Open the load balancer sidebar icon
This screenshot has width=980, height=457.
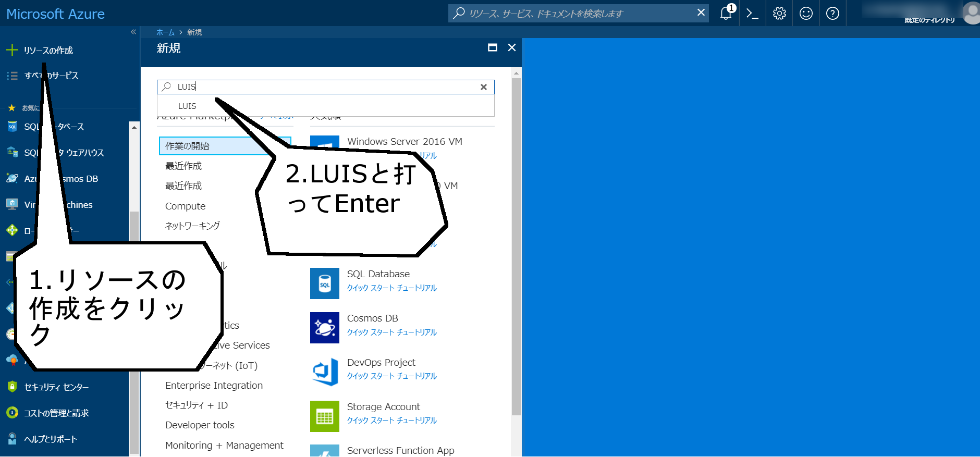coord(12,230)
